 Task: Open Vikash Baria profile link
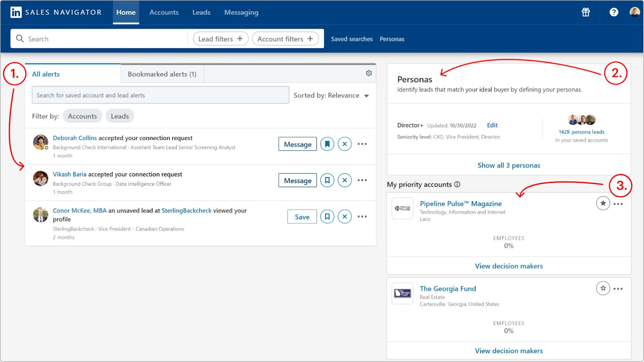pos(70,174)
